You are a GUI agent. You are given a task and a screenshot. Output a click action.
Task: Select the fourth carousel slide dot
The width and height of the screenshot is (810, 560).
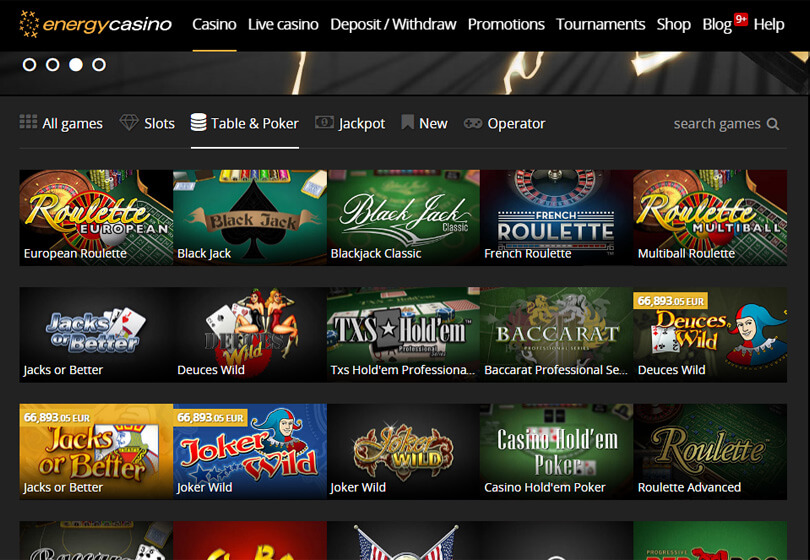(98, 65)
